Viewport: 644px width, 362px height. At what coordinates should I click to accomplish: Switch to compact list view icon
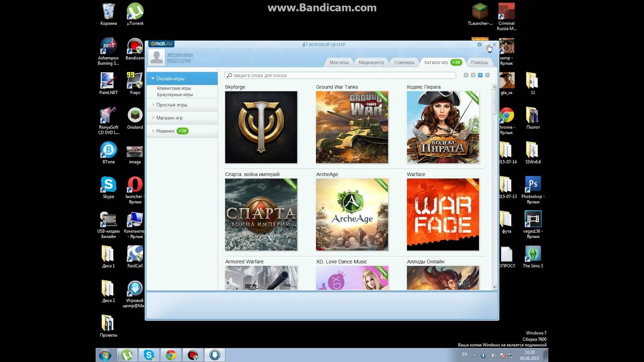pyautogui.click(x=473, y=75)
